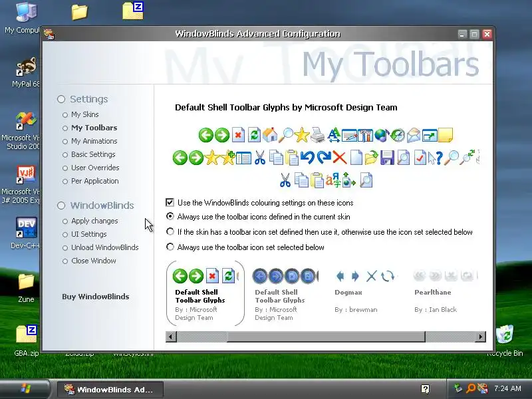Click the blue Redo arrow glyph
The width and height of the screenshot is (532, 399).
324,158
